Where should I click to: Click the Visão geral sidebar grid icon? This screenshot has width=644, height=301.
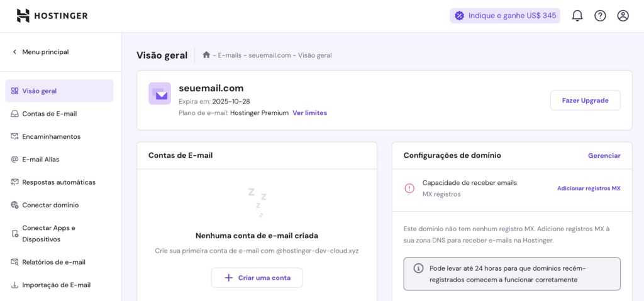pos(14,90)
